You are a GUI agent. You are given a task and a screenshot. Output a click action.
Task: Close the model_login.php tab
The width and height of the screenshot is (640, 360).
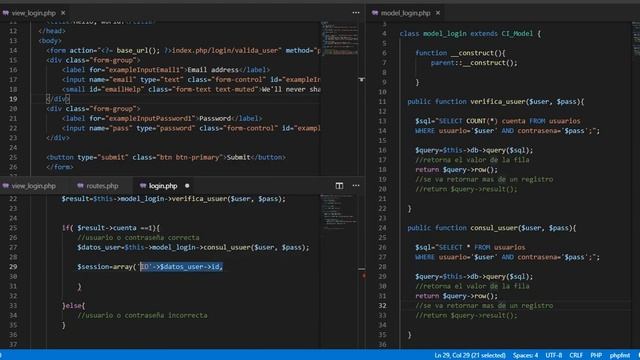point(438,13)
